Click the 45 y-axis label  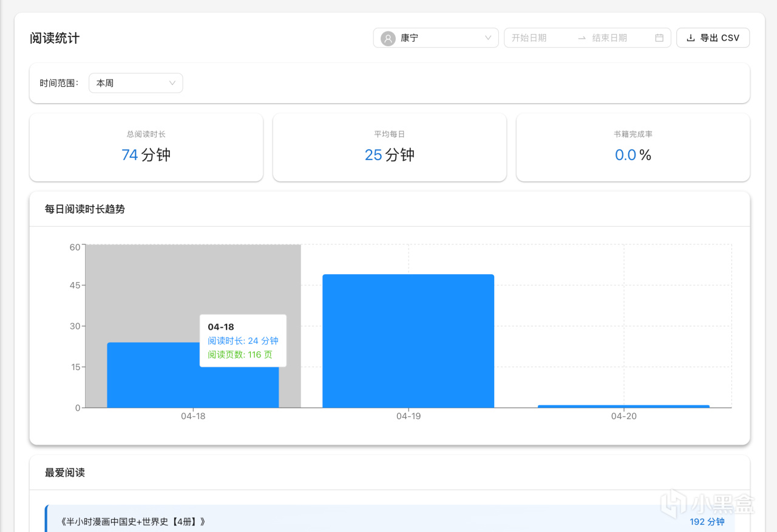pyautogui.click(x=75, y=285)
